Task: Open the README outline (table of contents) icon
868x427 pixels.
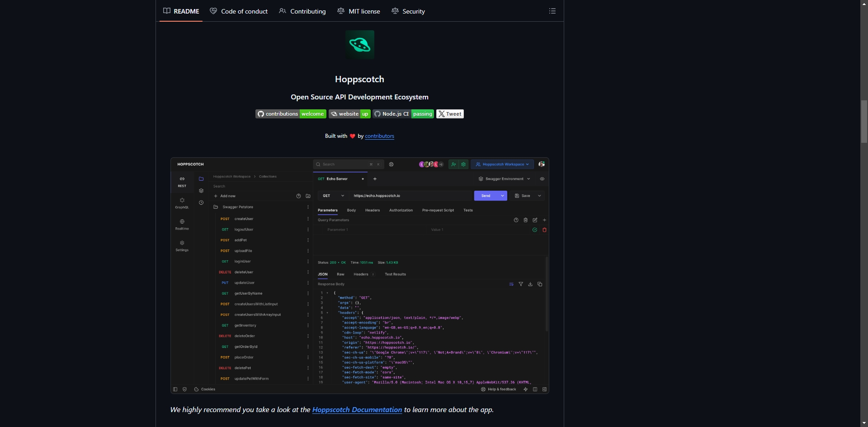Action: click(x=552, y=11)
